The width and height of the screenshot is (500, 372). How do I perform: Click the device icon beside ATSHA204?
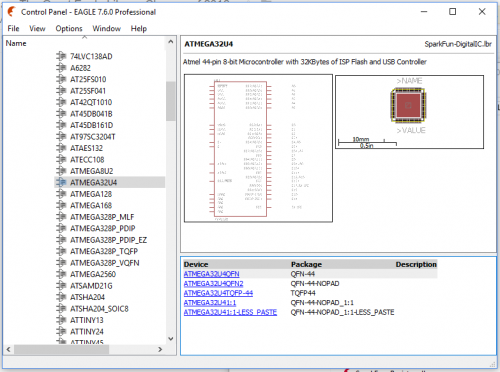coord(61,297)
